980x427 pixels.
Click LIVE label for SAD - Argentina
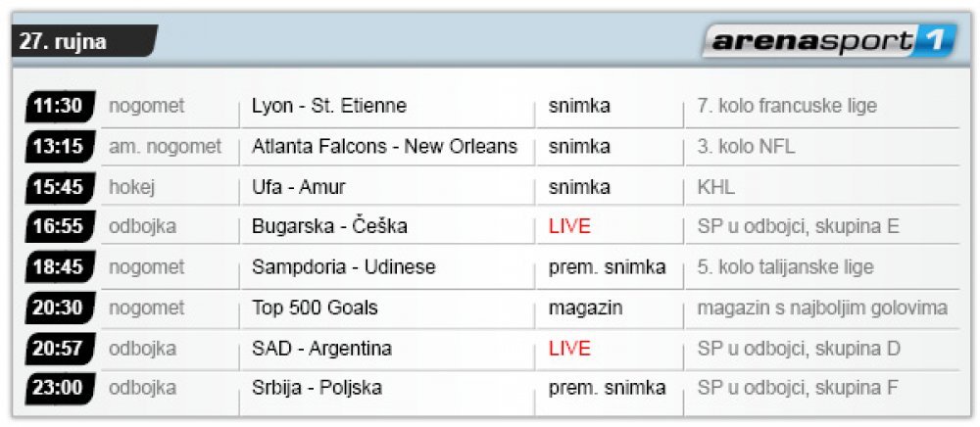click(569, 349)
